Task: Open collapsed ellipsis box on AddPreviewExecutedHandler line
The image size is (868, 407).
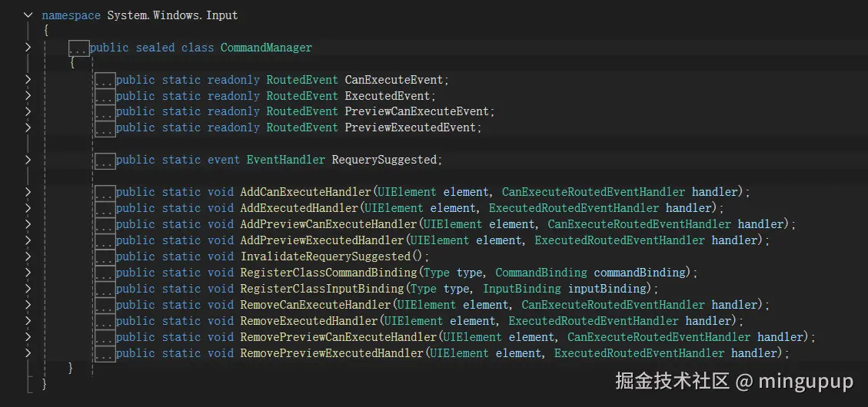Action: tap(105, 240)
